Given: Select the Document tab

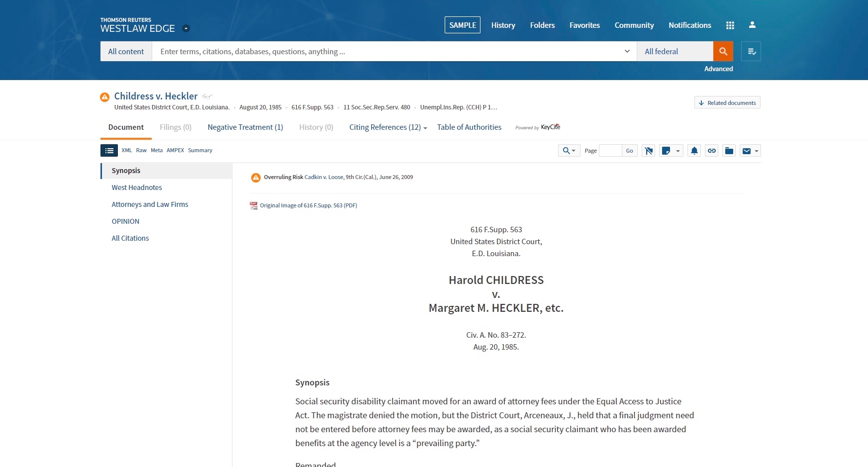Looking at the screenshot, I should point(126,127).
